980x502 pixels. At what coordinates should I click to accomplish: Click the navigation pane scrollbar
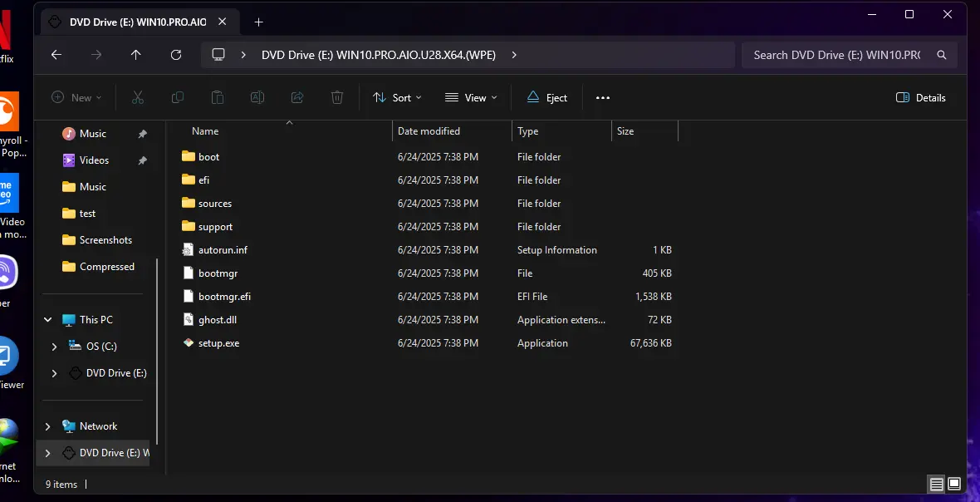[157, 352]
